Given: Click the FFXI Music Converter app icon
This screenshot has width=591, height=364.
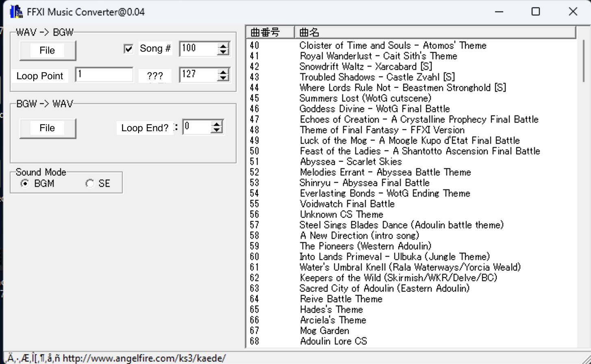Looking at the screenshot, I should (16, 11).
